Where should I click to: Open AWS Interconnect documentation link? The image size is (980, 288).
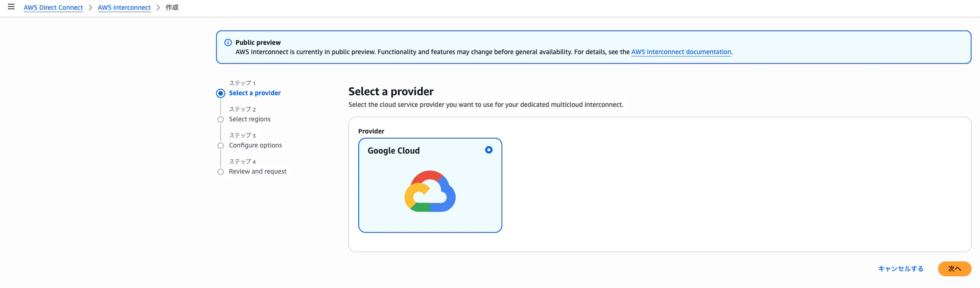click(x=681, y=52)
